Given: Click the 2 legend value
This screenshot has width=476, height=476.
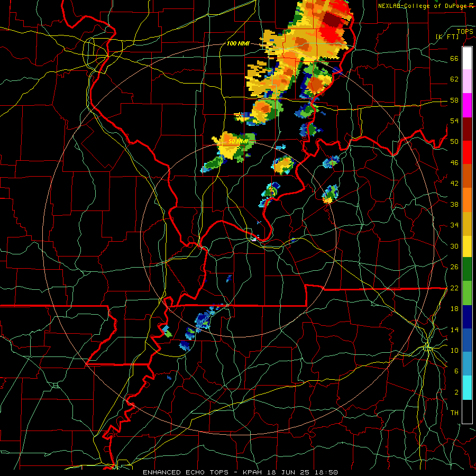Looking at the screenshot, I should tap(456, 392).
